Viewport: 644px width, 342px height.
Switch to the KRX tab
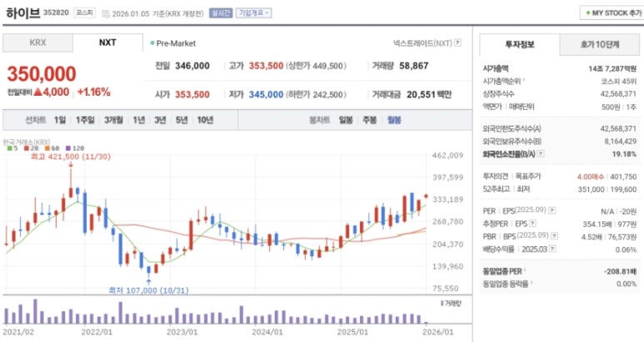[37, 42]
